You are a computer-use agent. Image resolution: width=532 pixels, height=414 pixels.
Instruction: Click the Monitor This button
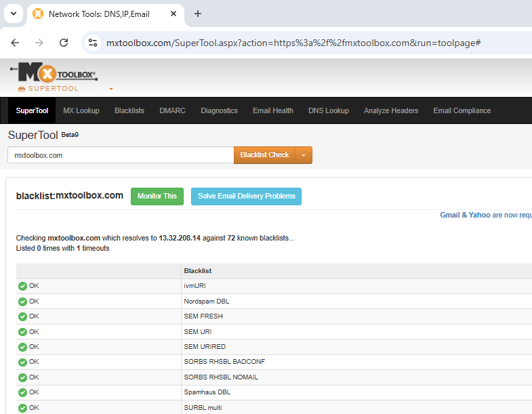click(x=157, y=196)
